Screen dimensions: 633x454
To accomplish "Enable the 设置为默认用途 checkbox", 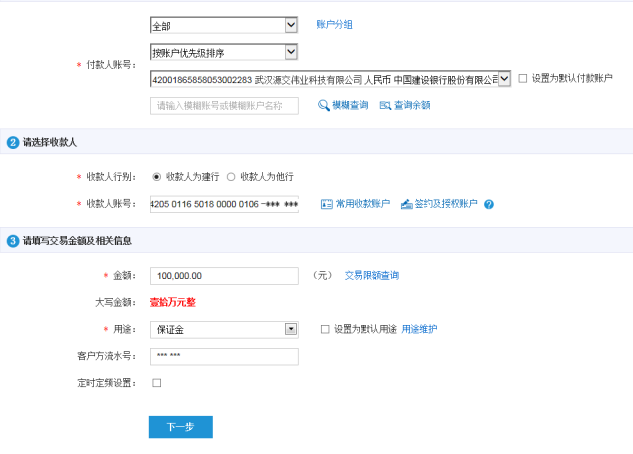I will point(325,329).
